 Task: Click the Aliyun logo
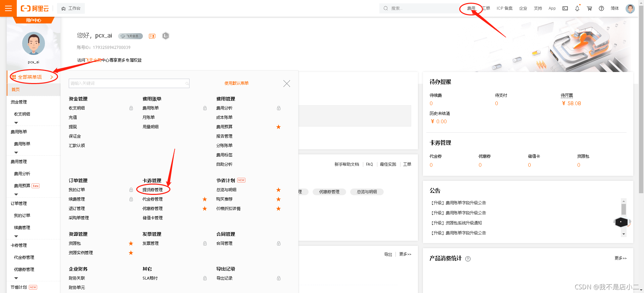point(35,8)
